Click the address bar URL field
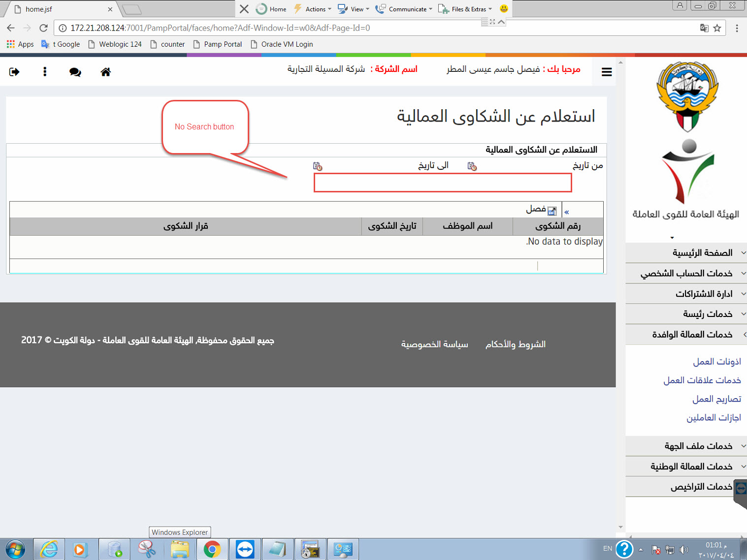 [374, 28]
